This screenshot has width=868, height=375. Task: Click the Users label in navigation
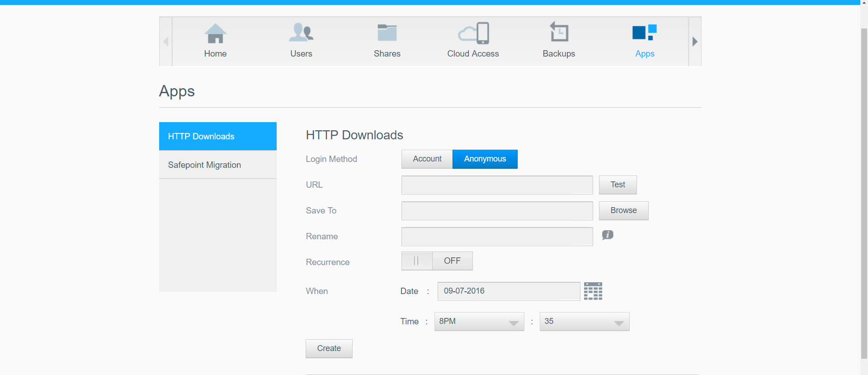301,54
